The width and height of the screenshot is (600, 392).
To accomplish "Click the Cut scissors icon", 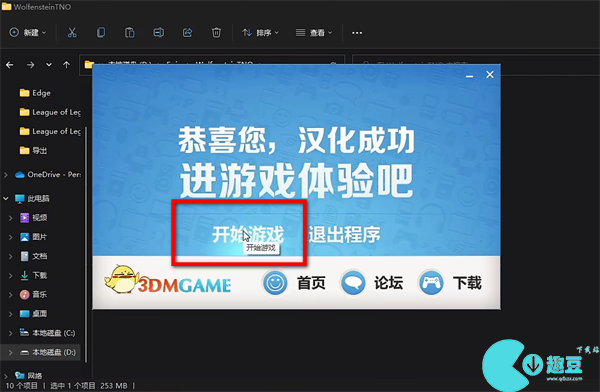I will (x=72, y=33).
